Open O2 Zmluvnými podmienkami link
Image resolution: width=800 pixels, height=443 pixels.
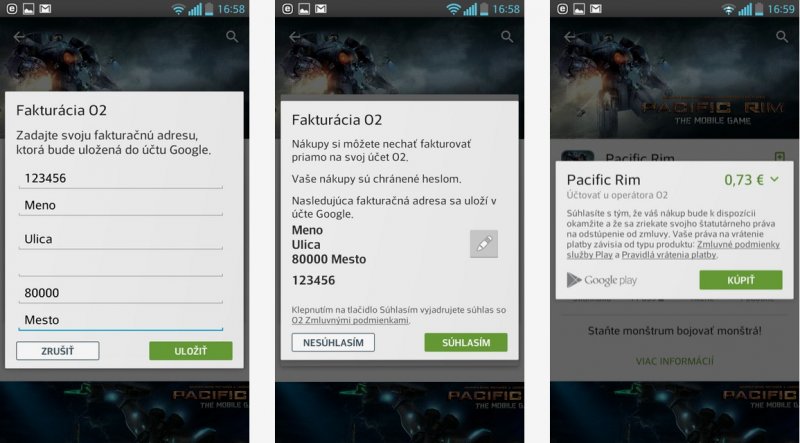(351, 321)
